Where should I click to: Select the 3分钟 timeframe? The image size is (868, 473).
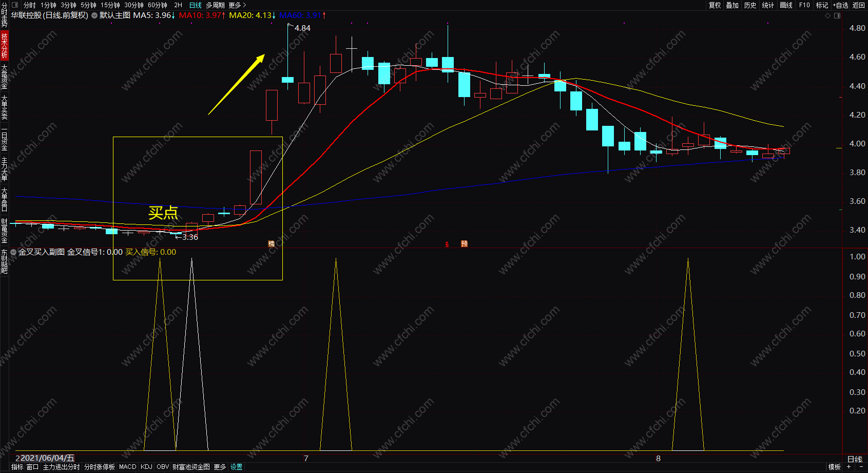pyautogui.click(x=68, y=5)
